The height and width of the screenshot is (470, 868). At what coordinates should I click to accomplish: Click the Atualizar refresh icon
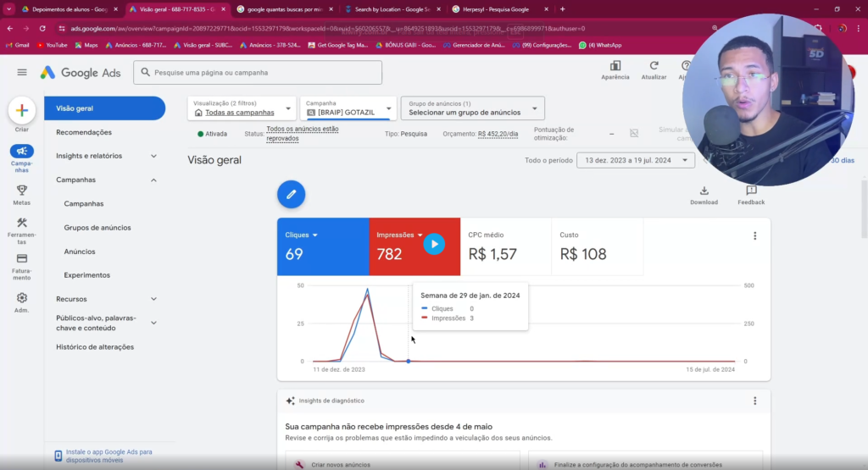click(x=654, y=66)
